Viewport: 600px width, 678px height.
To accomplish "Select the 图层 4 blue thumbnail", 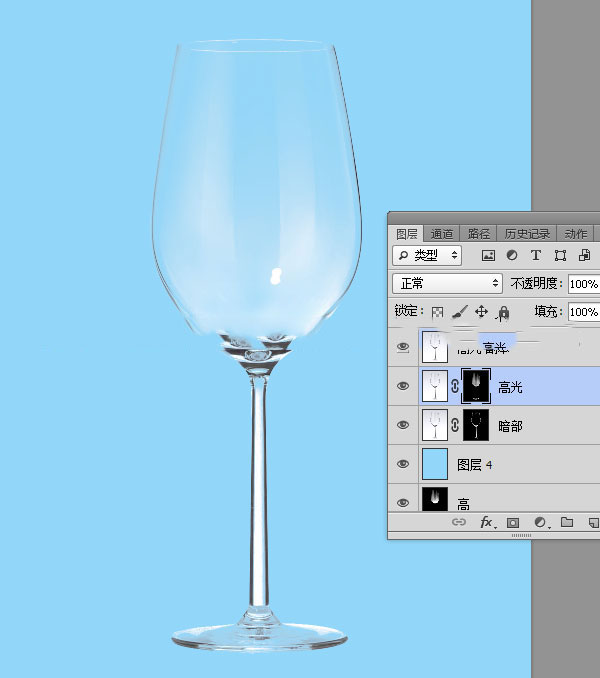I will pos(435,464).
